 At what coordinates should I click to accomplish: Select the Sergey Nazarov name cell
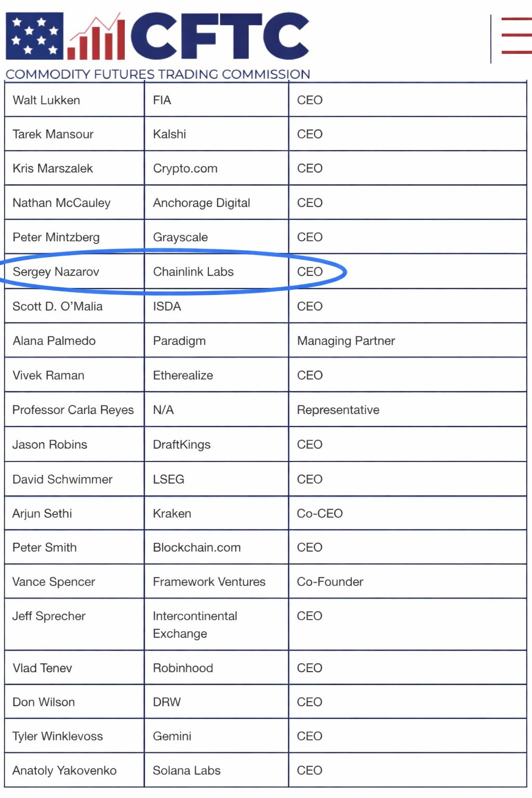56,272
